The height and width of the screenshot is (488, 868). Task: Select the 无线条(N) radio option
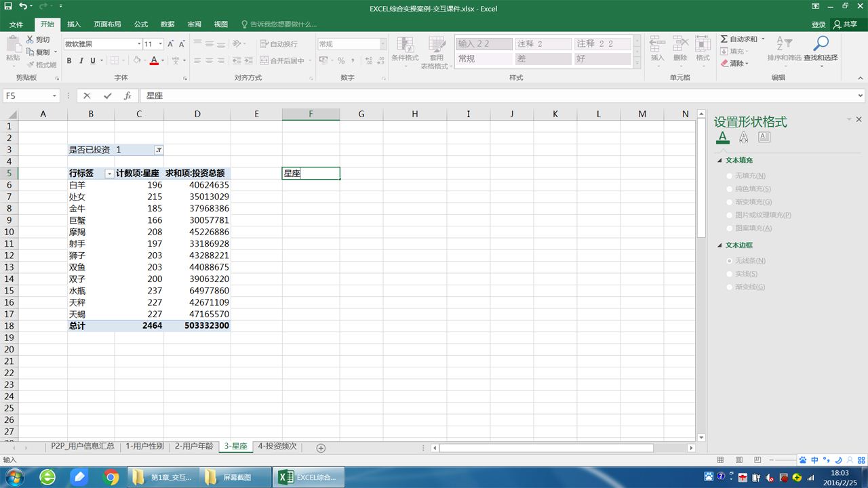point(730,261)
